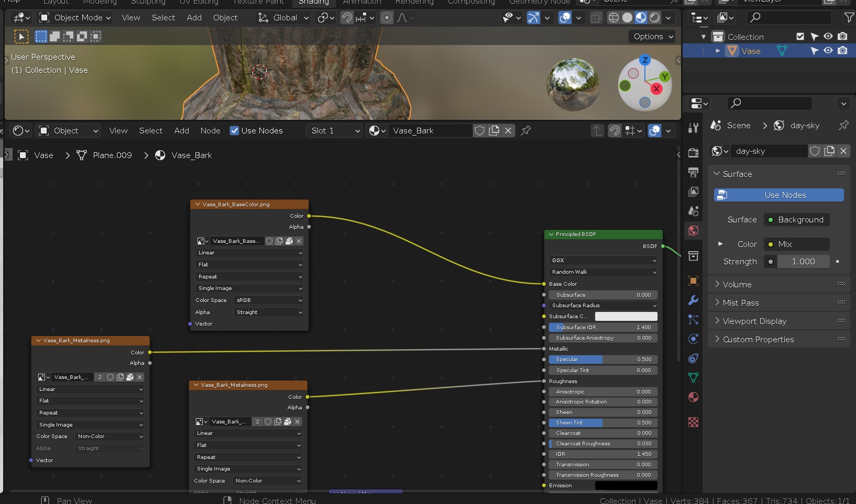856x504 pixels.
Task: Open the Object properties tab
Action: 693,281
